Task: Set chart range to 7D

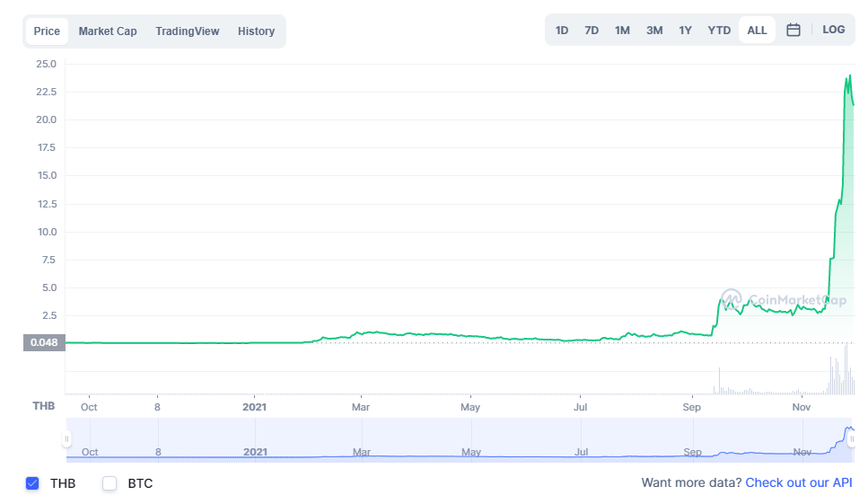Action: click(x=592, y=30)
